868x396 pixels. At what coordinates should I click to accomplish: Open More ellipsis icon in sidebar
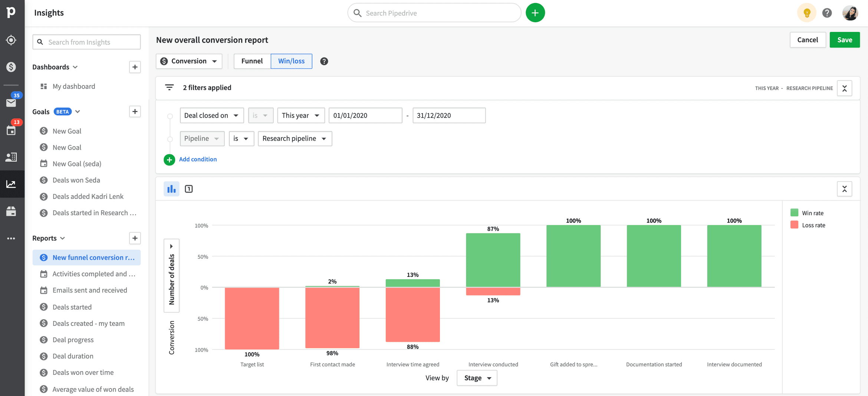tap(11, 238)
